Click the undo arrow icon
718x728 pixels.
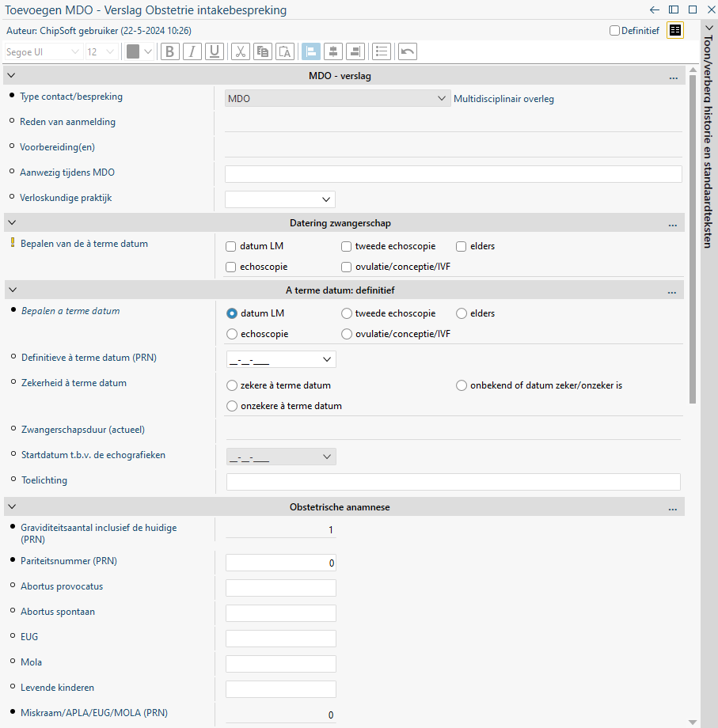coord(407,51)
